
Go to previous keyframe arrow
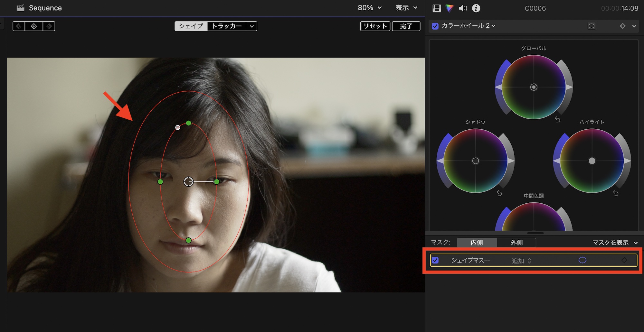(19, 26)
